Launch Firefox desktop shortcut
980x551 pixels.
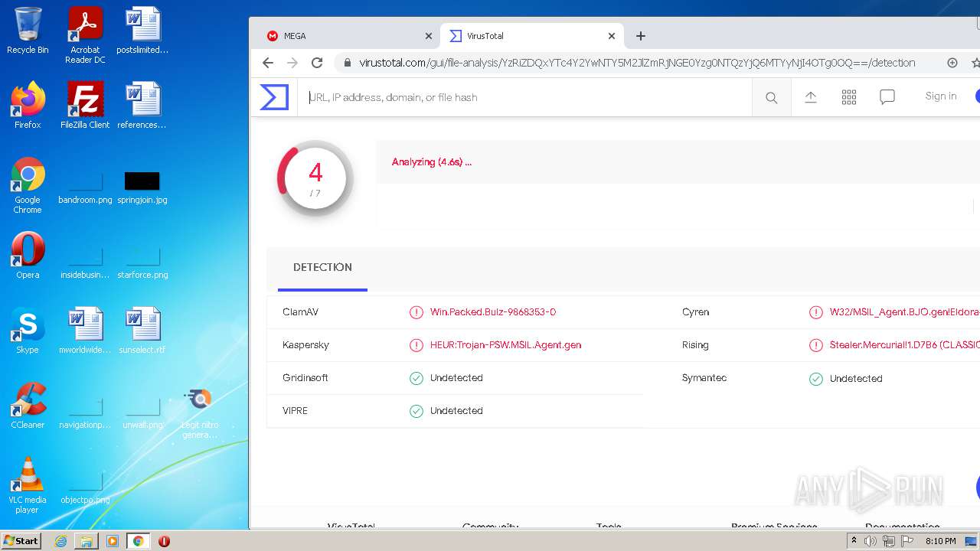click(28, 106)
